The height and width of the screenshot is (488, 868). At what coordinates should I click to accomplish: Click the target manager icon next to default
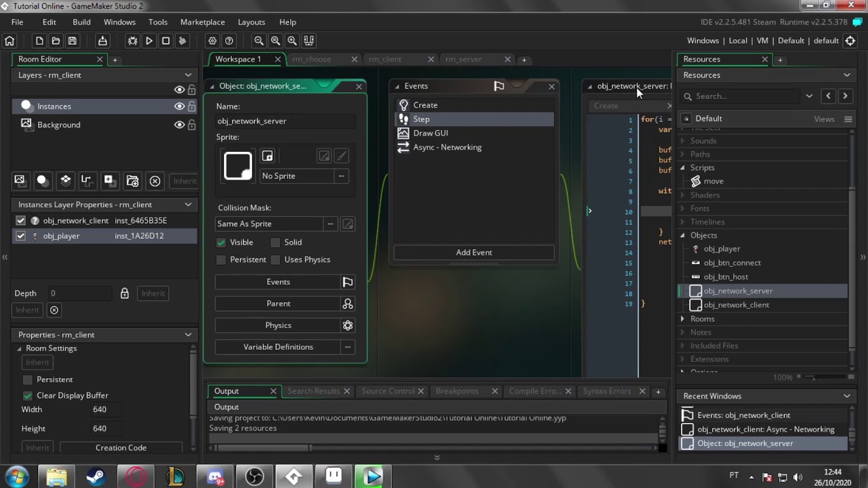point(850,41)
